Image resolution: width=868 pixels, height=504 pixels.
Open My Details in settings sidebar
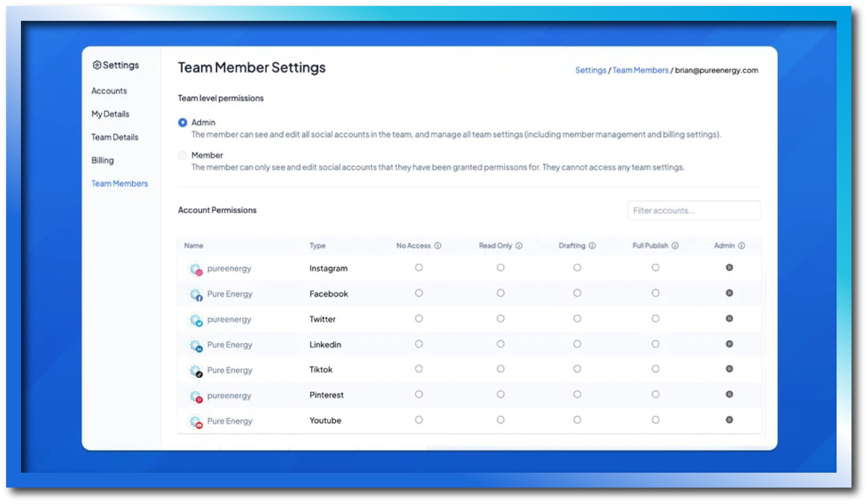tap(110, 114)
